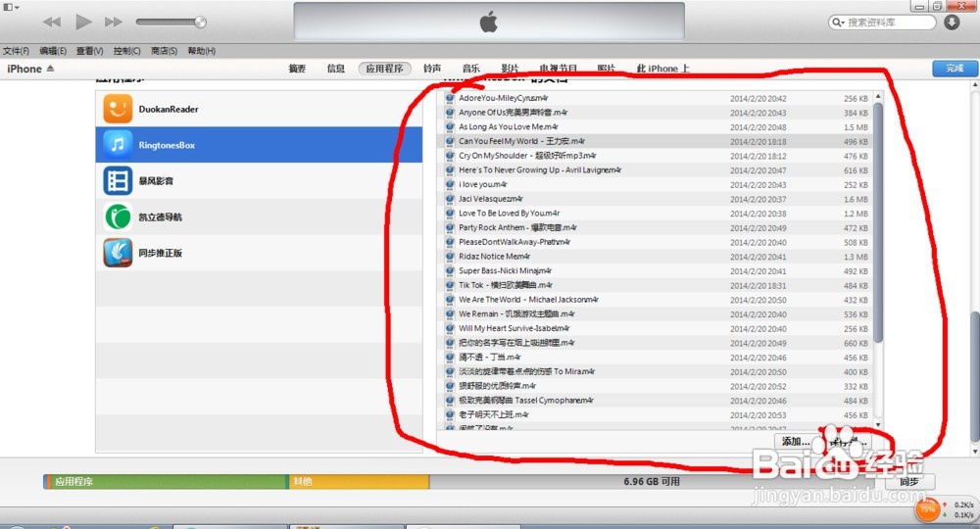This screenshot has width=980, height=529.
Task: Switch to the 铃声 tab
Action: [x=432, y=68]
